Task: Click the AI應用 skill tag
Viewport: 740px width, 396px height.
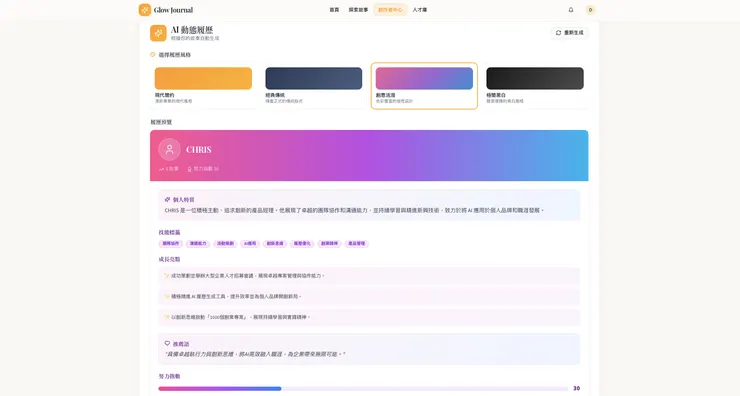Action: pos(250,244)
